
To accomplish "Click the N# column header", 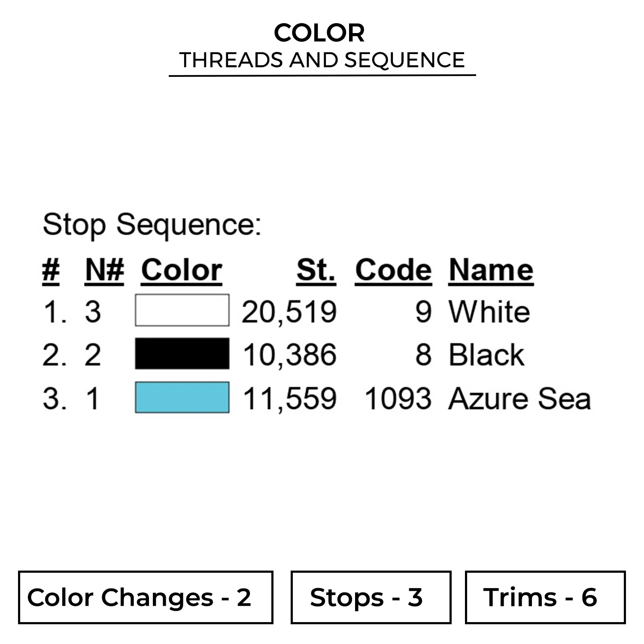I will click(105, 270).
